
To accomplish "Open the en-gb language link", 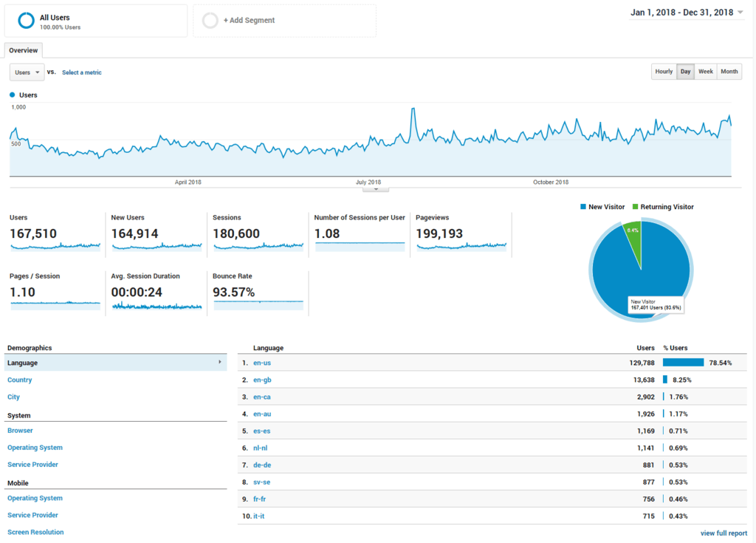I will [x=262, y=380].
